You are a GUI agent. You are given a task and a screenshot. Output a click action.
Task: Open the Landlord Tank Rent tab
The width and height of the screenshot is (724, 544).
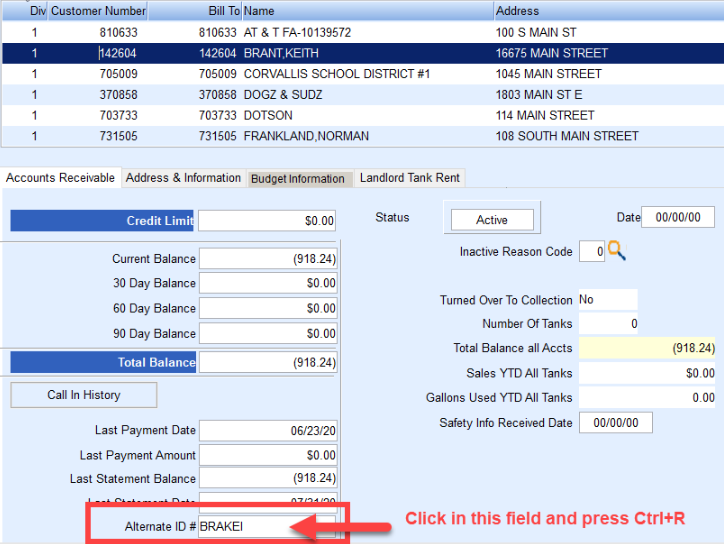tap(410, 178)
